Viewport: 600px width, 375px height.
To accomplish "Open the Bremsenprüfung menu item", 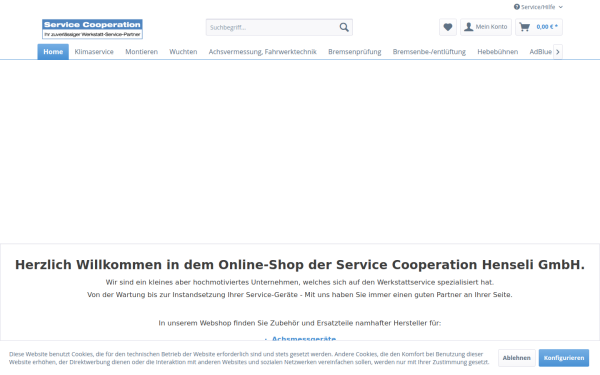I will click(x=355, y=52).
